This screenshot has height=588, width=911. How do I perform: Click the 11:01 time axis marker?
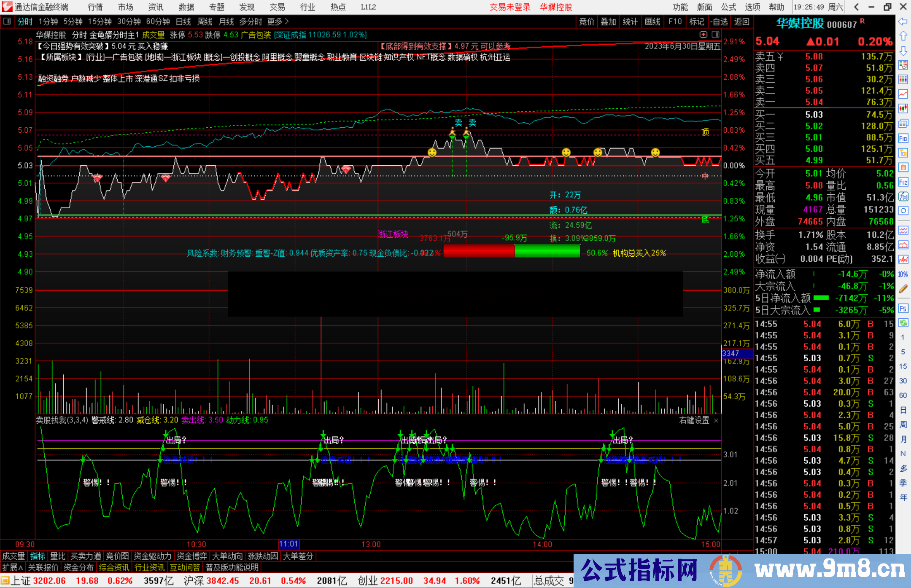click(289, 544)
